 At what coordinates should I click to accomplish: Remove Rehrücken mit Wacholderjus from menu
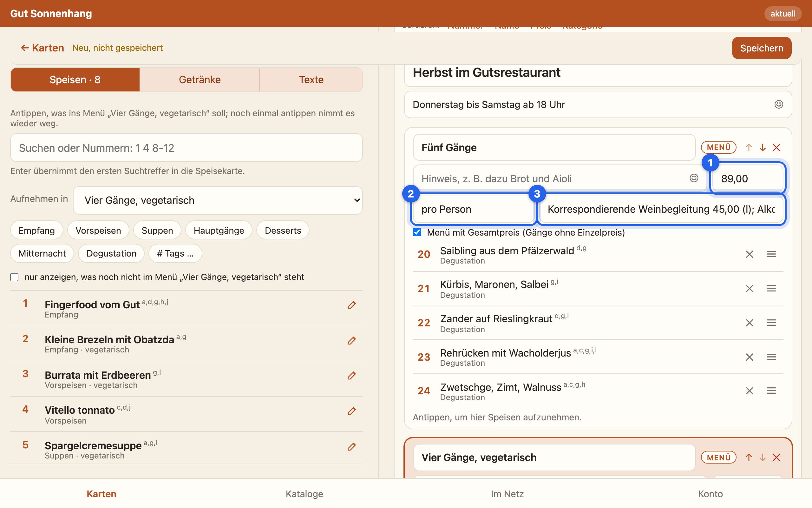pyautogui.click(x=749, y=357)
